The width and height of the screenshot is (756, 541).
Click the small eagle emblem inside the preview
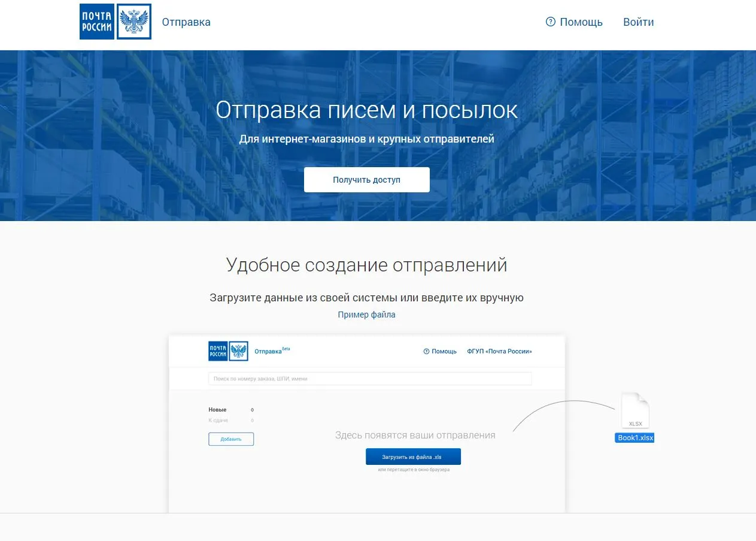point(239,351)
